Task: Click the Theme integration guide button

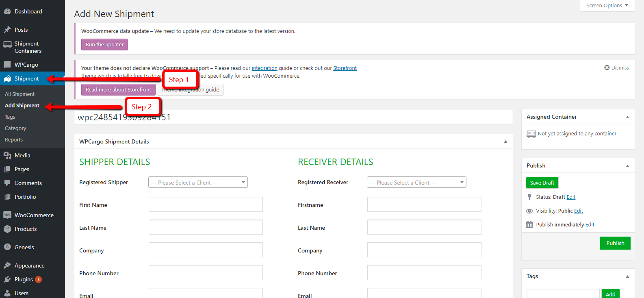Action: (190, 89)
